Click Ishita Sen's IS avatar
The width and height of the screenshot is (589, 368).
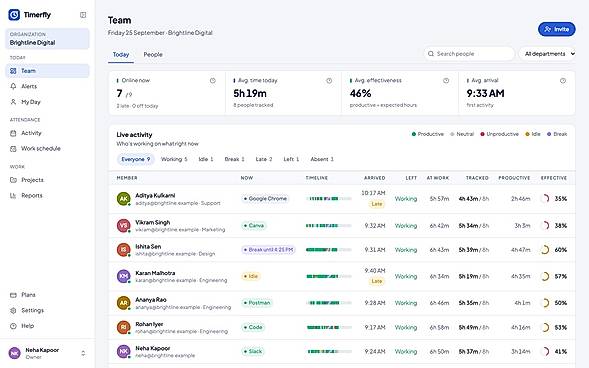[124, 250]
